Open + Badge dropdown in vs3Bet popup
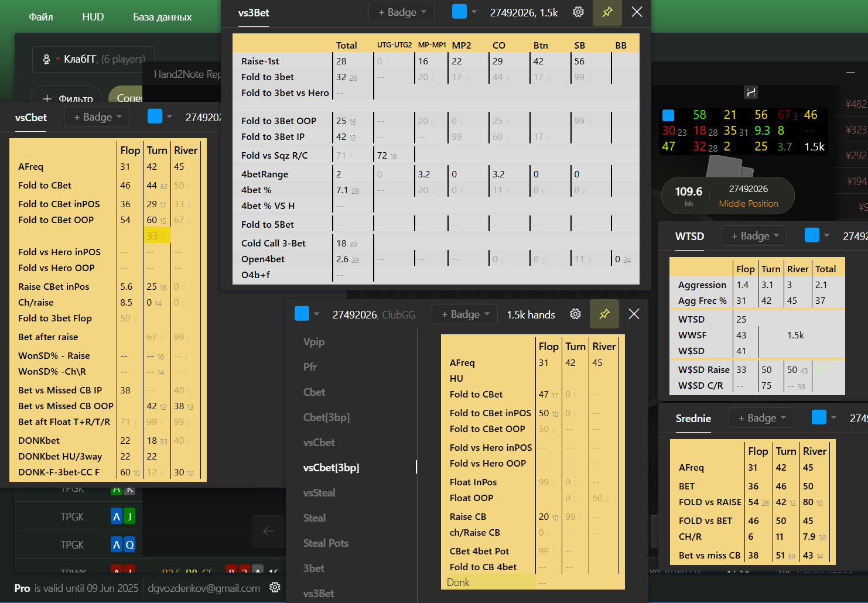Screen dimensions: 868x603 [402, 12]
